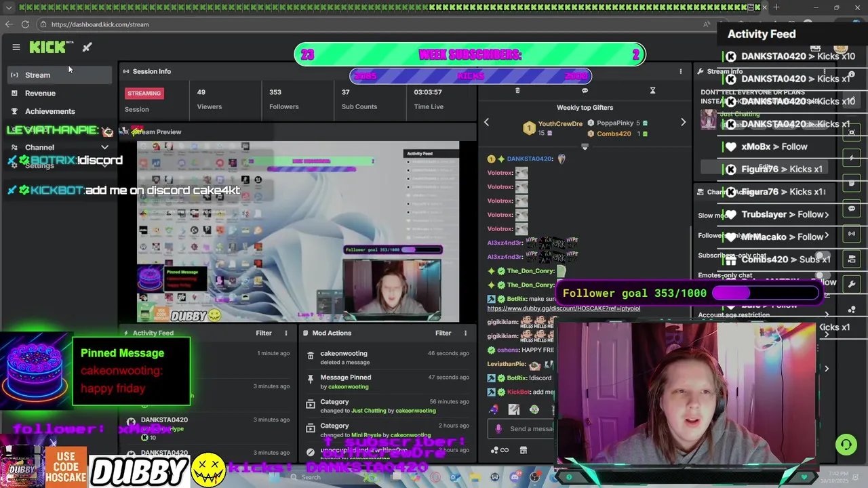The image size is (868, 488).
Task: Collapse the top gifters panel
Action: point(585,146)
